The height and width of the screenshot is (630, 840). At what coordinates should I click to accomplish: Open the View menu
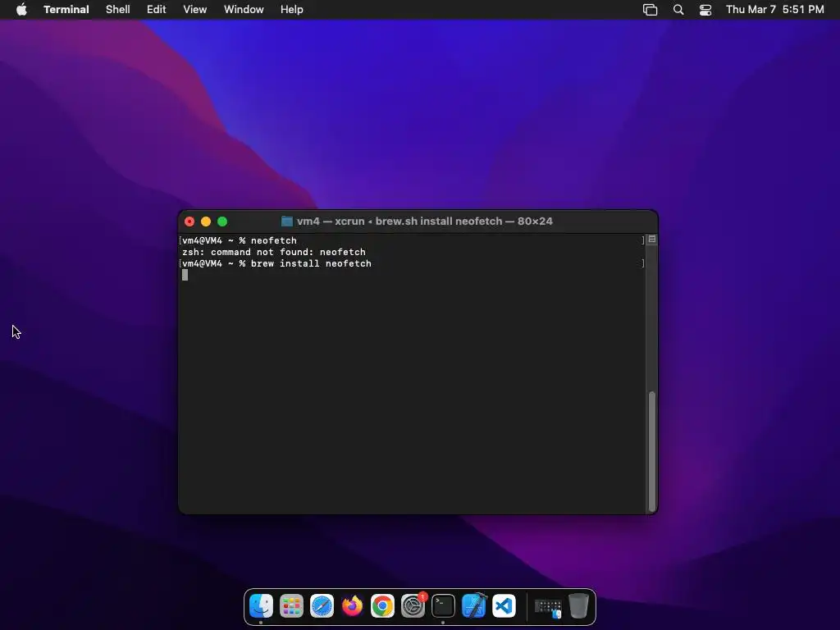[x=195, y=10]
